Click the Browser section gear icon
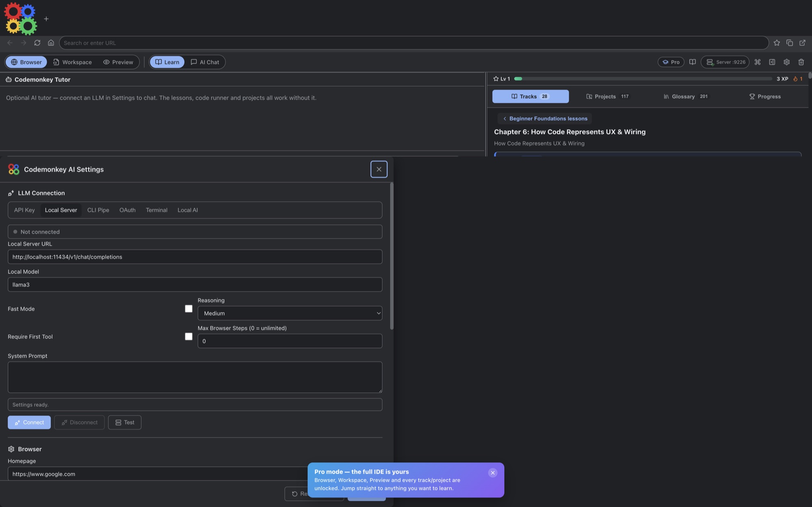Image resolution: width=812 pixels, height=507 pixels. [x=11, y=449]
